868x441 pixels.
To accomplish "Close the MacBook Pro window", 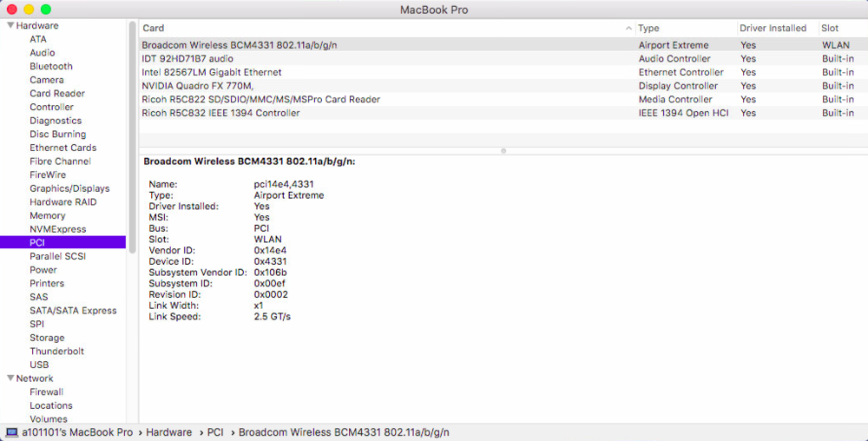I will coord(11,10).
